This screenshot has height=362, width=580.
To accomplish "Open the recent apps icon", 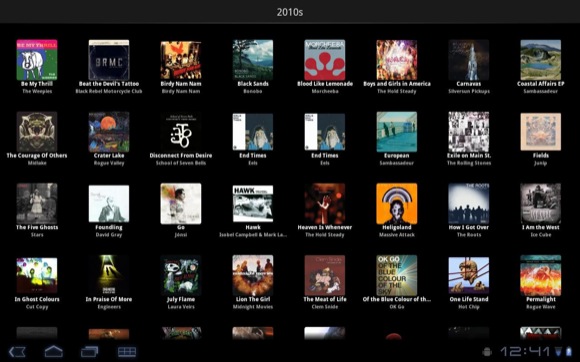I will (90, 351).
